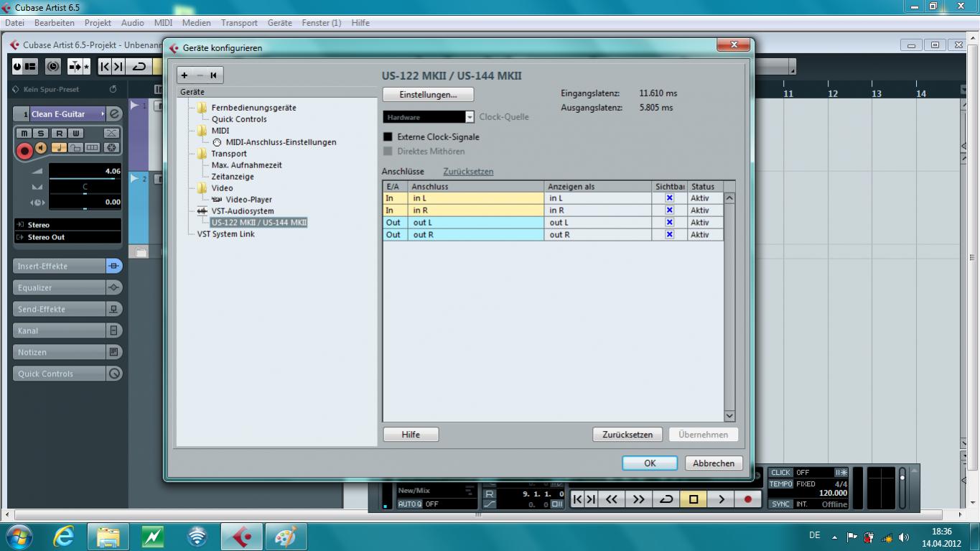Uncheck Sichtbar for the 'out R' port
Screen dimensions: 980x551
point(669,235)
